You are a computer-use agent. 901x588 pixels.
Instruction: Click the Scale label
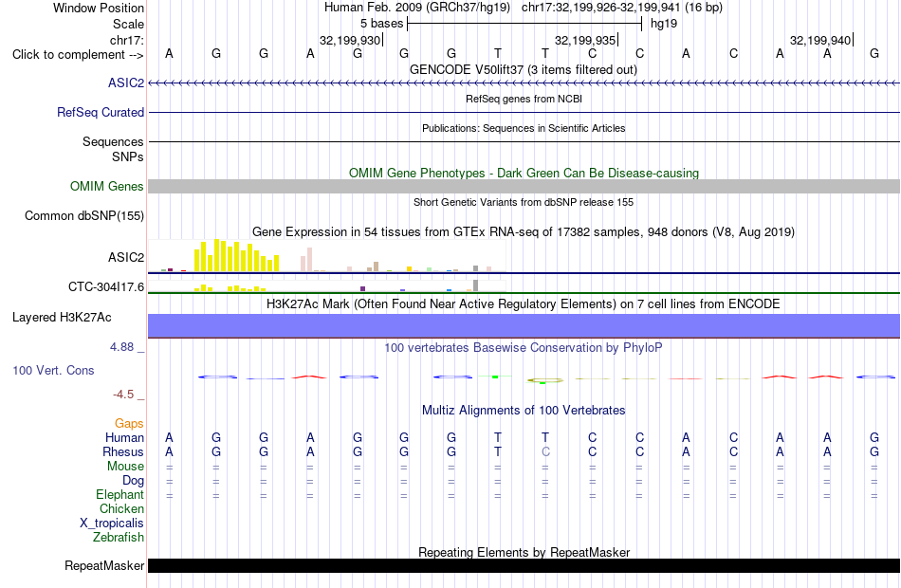click(x=128, y=24)
